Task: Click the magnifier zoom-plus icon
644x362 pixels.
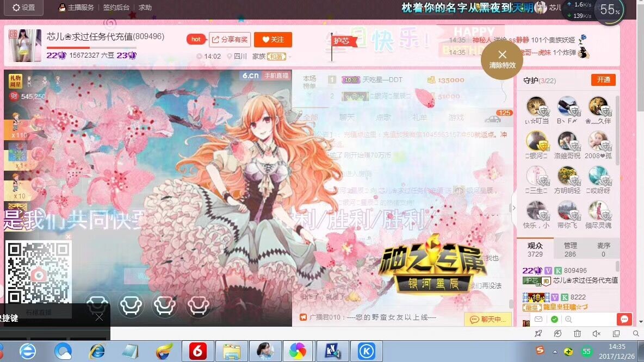Action: click(568, 319)
